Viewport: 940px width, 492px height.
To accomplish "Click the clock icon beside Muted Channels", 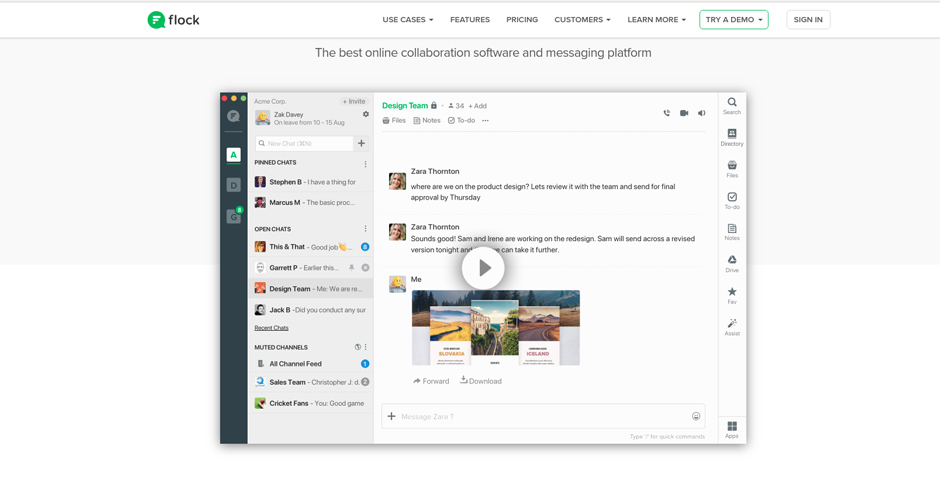I will coord(358,347).
